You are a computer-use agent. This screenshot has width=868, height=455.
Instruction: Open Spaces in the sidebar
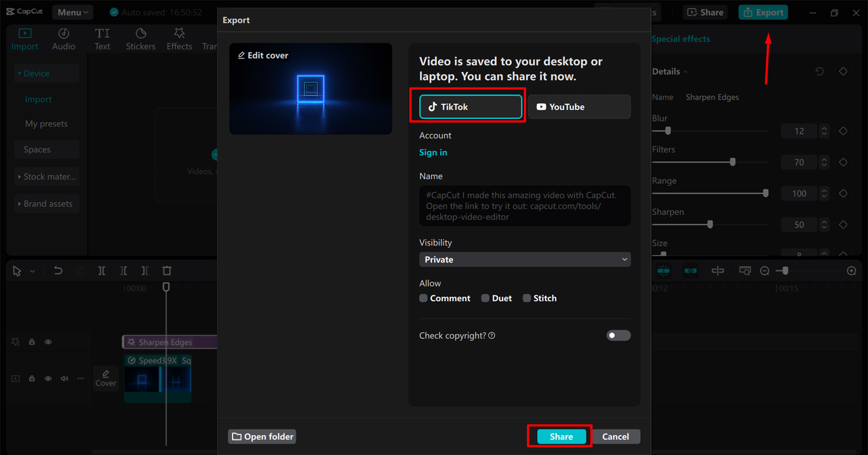click(x=47, y=149)
